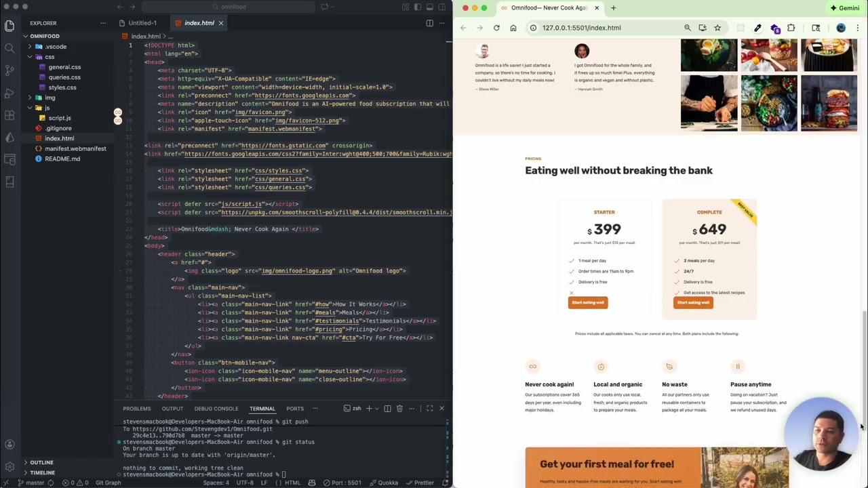The height and width of the screenshot is (488, 868).
Task: Kill the terminal with trash icon
Action: coord(399,409)
